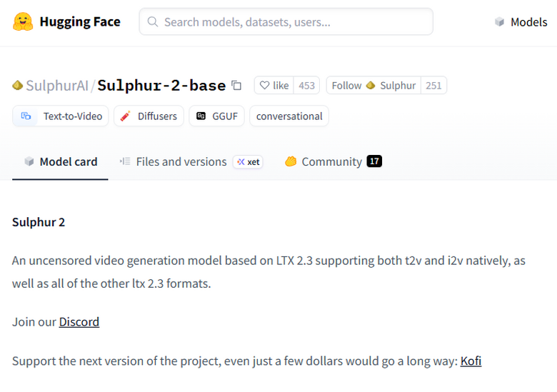Open the Sulphur-2-base model name link
The width and height of the screenshot is (557, 392).
tap(161, 86)
